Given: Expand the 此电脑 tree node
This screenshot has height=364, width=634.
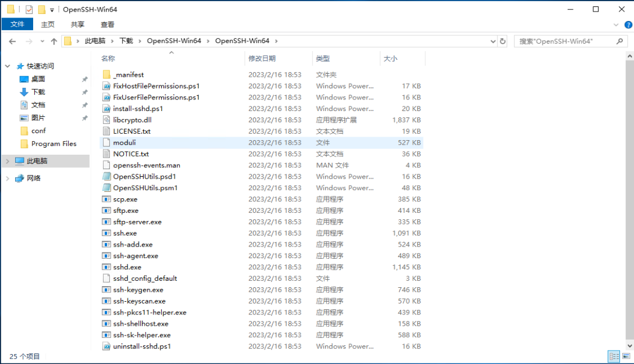Looking at the screenshot, I should click(x=8, y=161).
